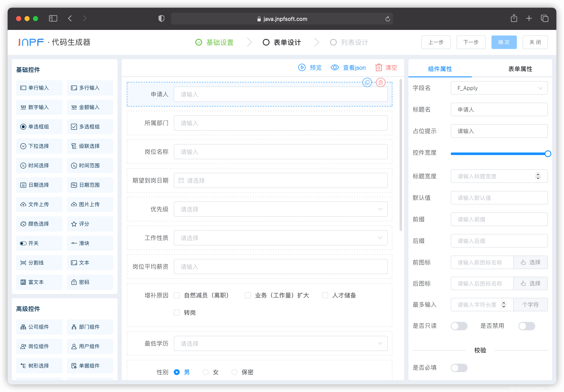The height and width of the screenshot is (392, 564).
Task: Check the 人才储备 checkbox
Action: 325,295
